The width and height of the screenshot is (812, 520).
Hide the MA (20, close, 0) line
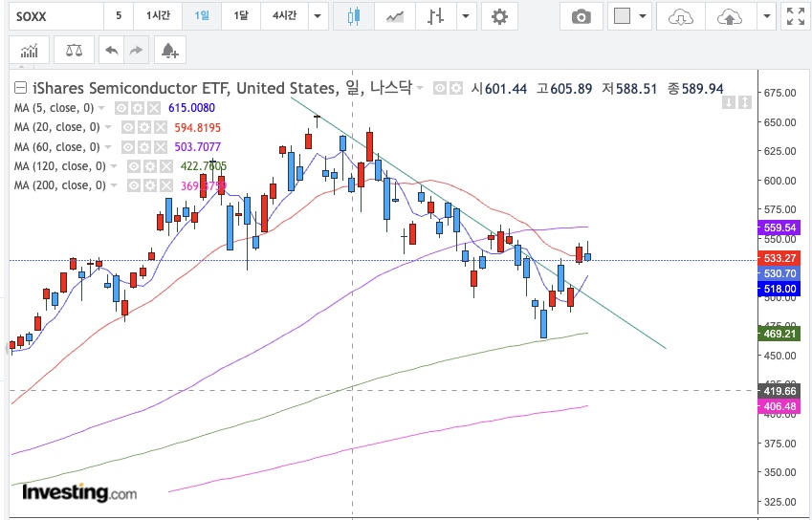click(128, 127)
